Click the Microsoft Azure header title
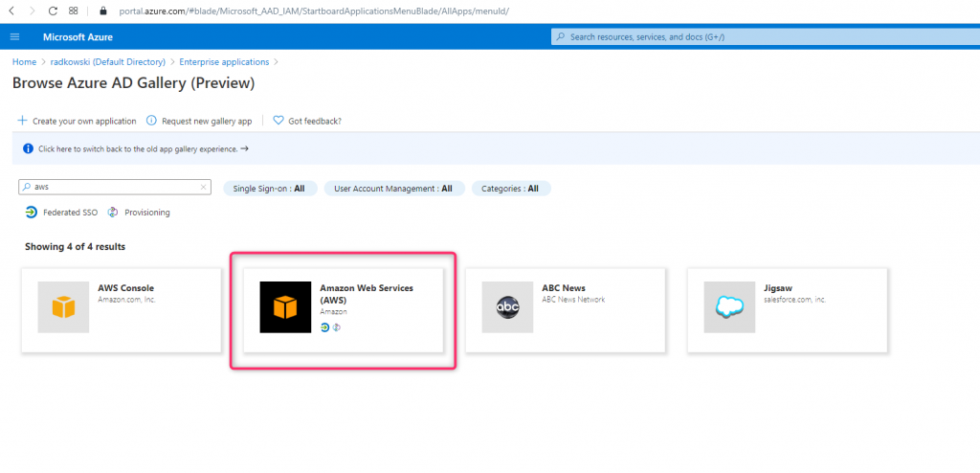The width and height of the screenshot is (980, 473). click(x=78, y=37)
